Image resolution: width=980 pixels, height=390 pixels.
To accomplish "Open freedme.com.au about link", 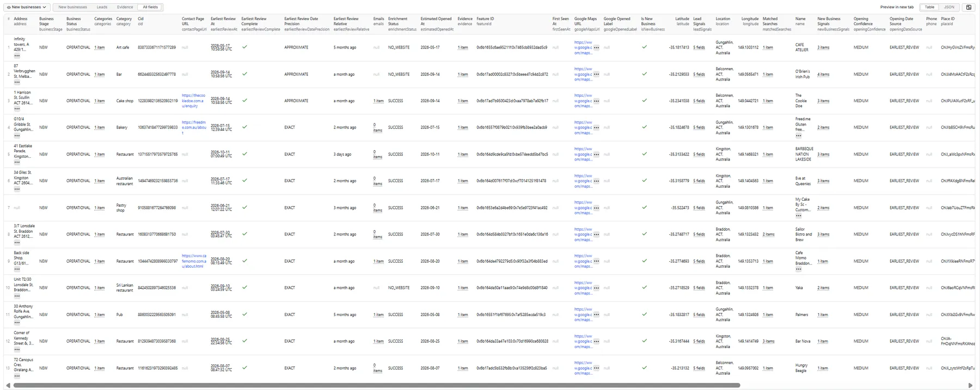I will click(193, 127).
